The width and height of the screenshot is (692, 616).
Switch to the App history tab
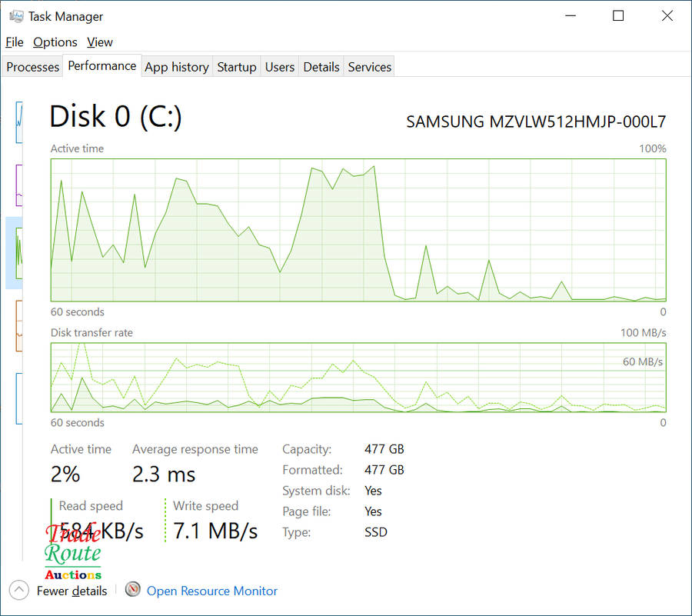pos(176,67)
